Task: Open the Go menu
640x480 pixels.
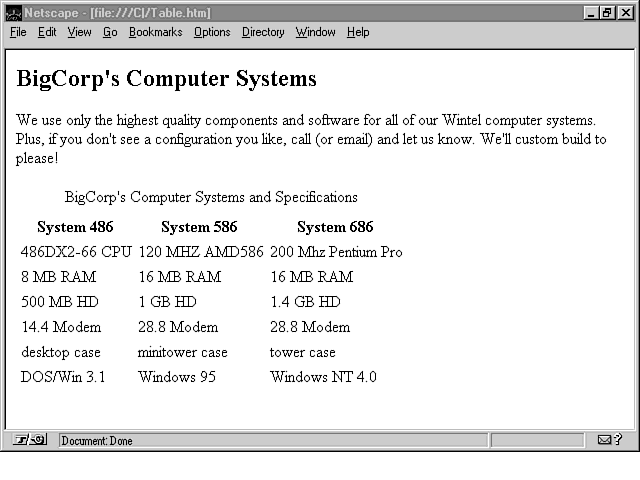Action: [110, 32]
